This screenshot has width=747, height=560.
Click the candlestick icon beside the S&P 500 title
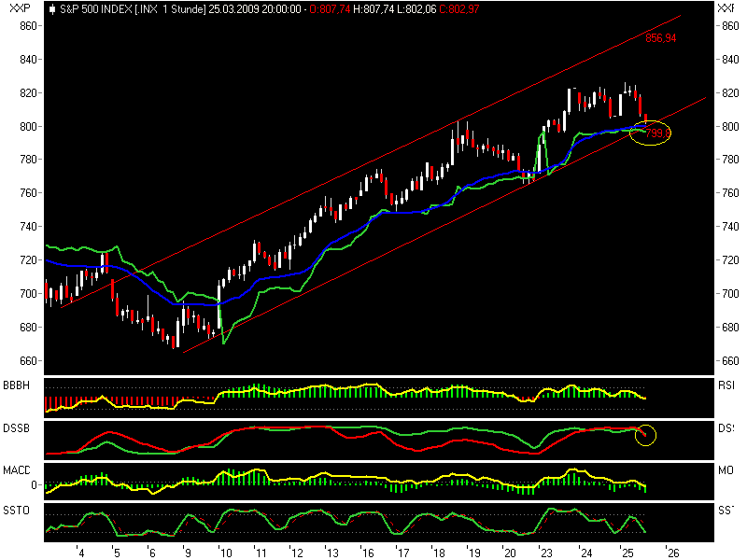tap(52, 9)
